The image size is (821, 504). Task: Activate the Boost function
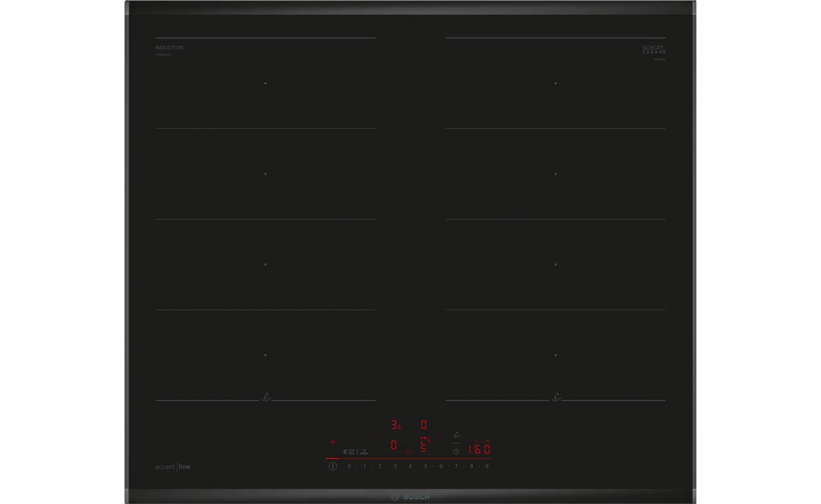pyautogui.click(x=364, y=452)
